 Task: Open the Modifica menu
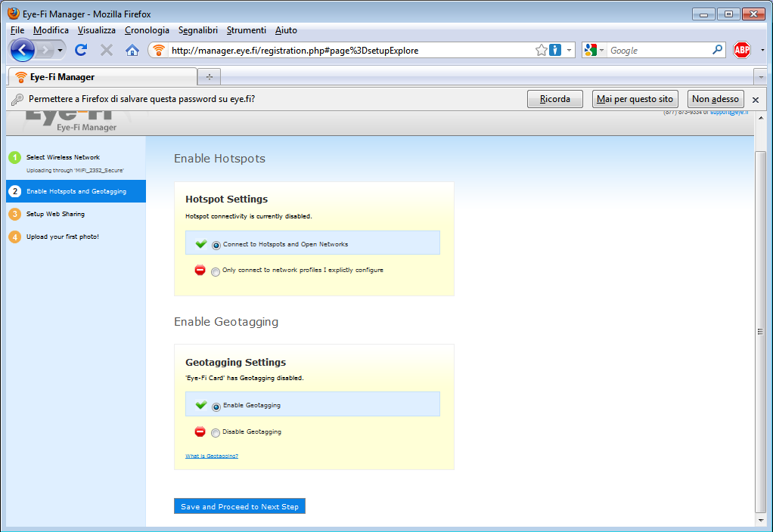coord(51,30)
